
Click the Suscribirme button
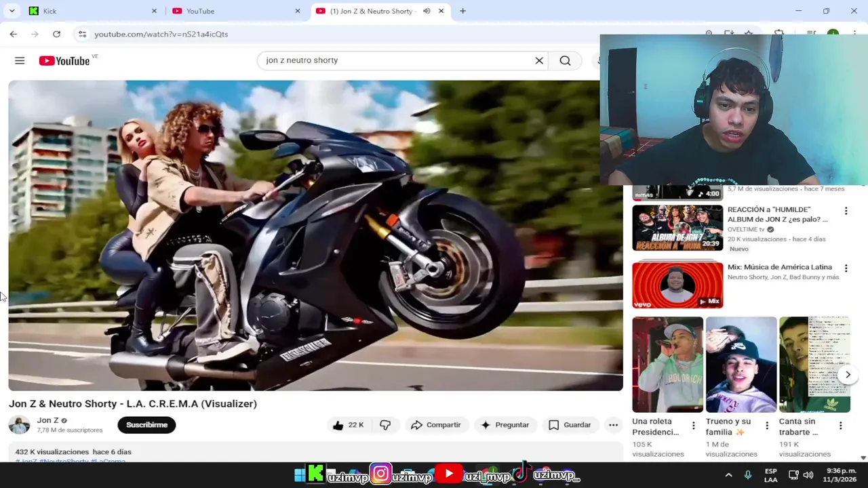tap(146, 425)
